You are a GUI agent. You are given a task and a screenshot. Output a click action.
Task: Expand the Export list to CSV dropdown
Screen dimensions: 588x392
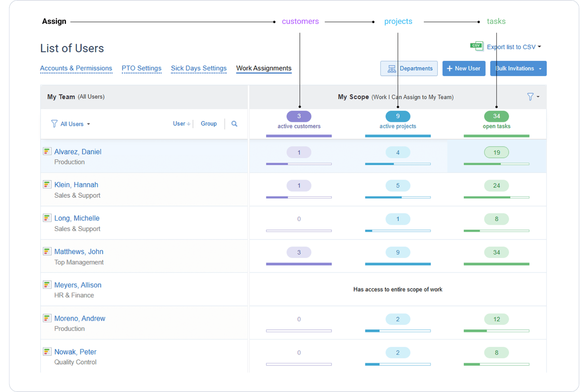pos(539,46)
